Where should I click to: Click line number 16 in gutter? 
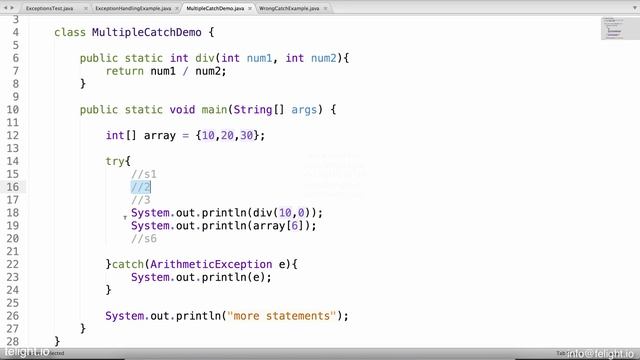13,187
